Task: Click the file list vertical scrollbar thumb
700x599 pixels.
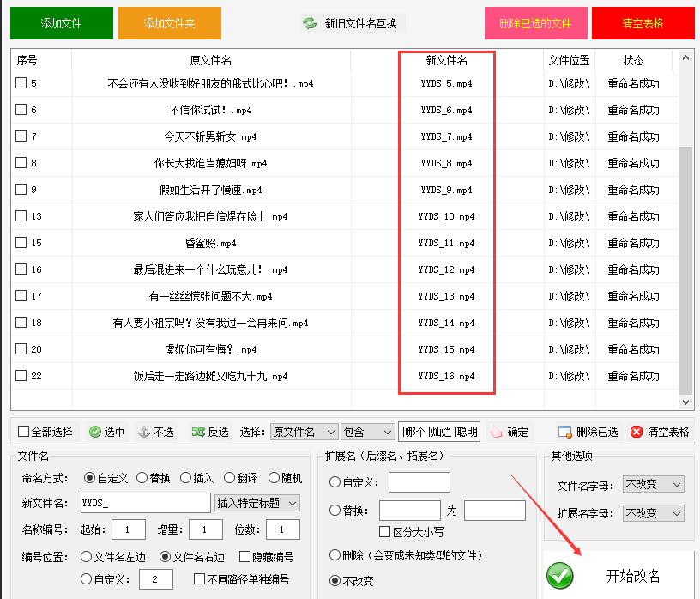Action: click(685, 270)
